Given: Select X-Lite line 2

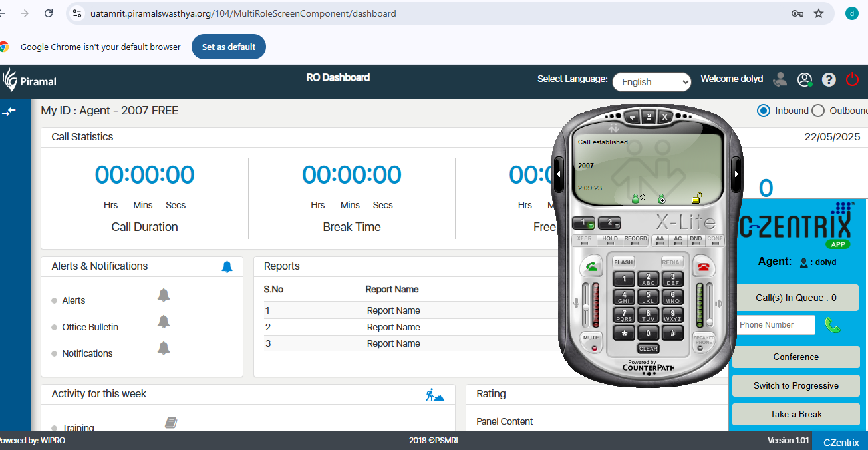Looking at the screenshot, I should (x=609, y=223).
